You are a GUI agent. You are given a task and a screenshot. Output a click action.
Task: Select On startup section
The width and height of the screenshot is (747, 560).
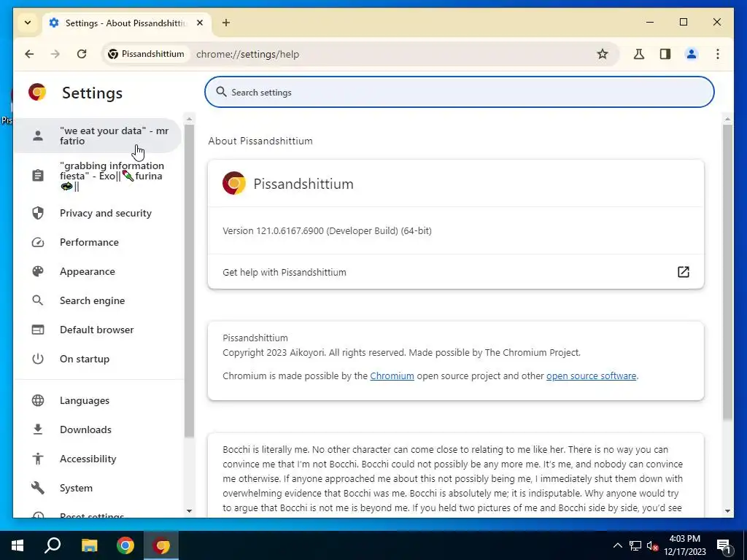(x=97, y=359)
